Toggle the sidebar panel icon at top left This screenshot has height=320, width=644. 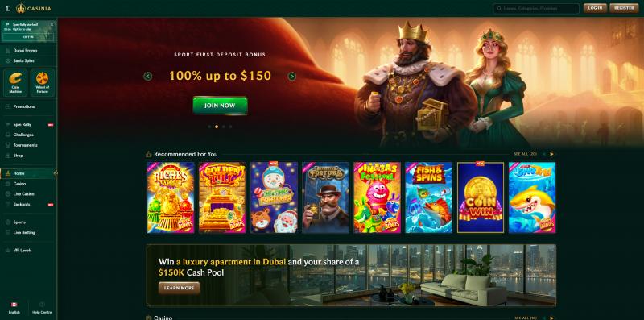click(x=8, y=8)
